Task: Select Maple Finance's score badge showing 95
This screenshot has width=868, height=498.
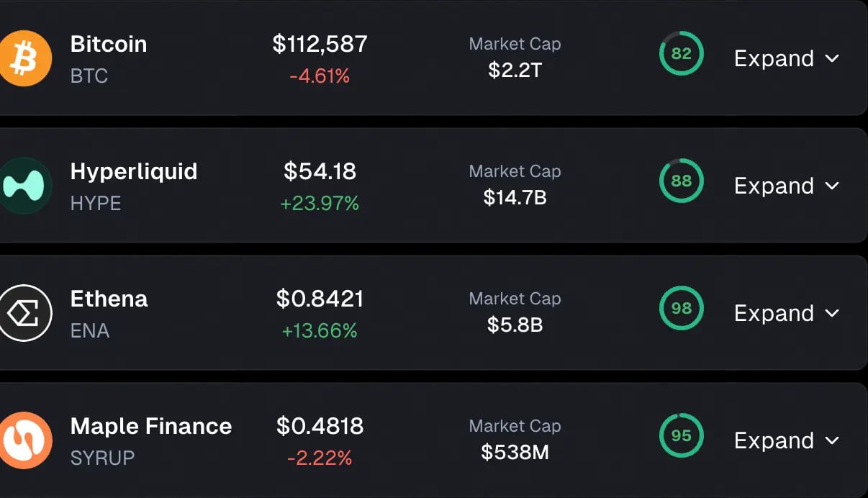Action: [x=681, y=435]
